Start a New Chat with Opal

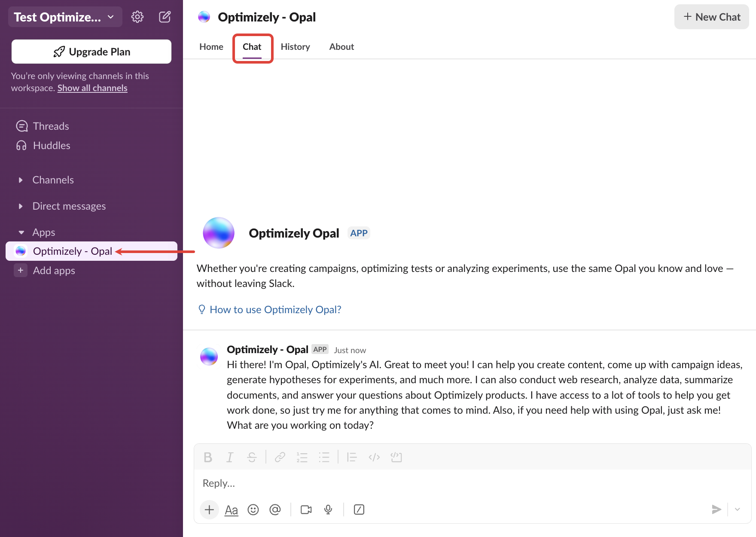tap(711, 17)
